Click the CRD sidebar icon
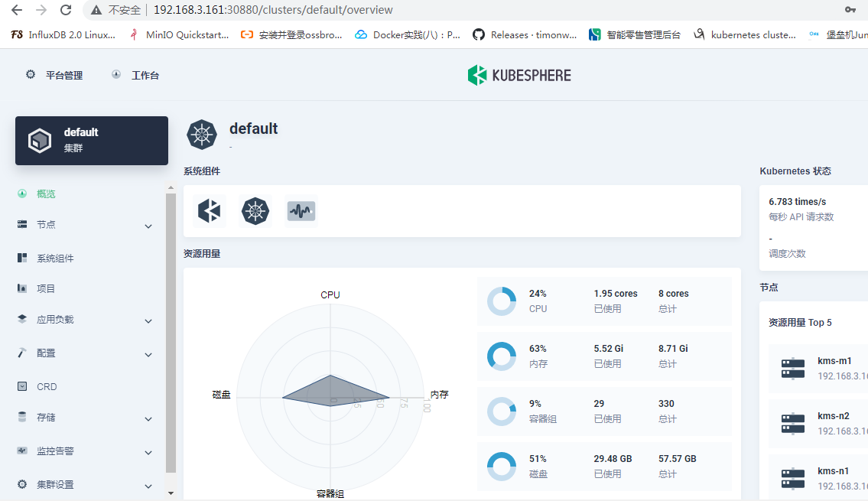868x501 pixels. click(22, 386)
